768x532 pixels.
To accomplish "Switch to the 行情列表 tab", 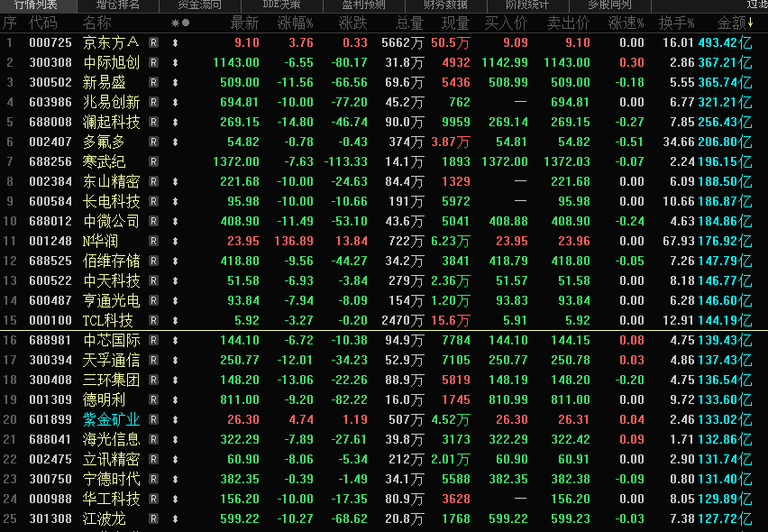I will (36, 5).
